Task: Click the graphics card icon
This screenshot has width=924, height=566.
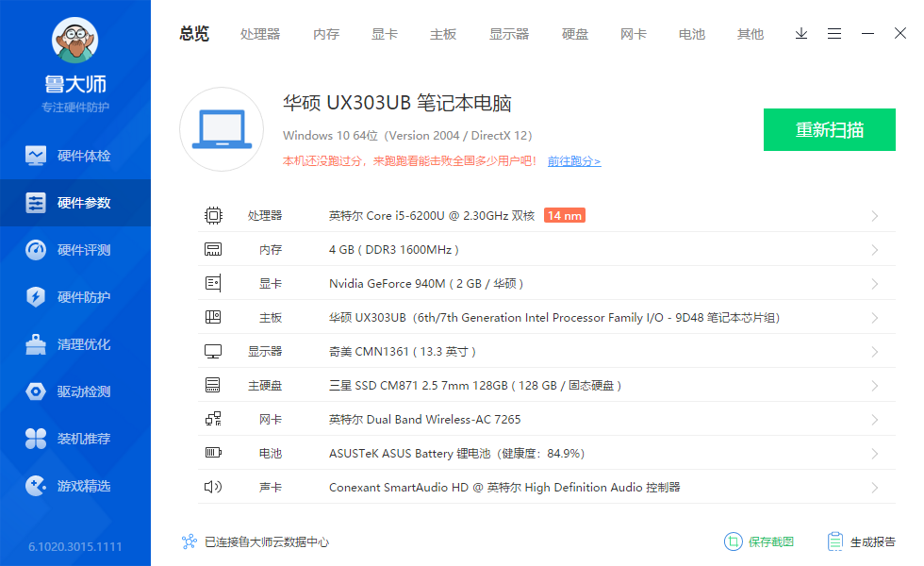Action: click(x=213, y=283)
